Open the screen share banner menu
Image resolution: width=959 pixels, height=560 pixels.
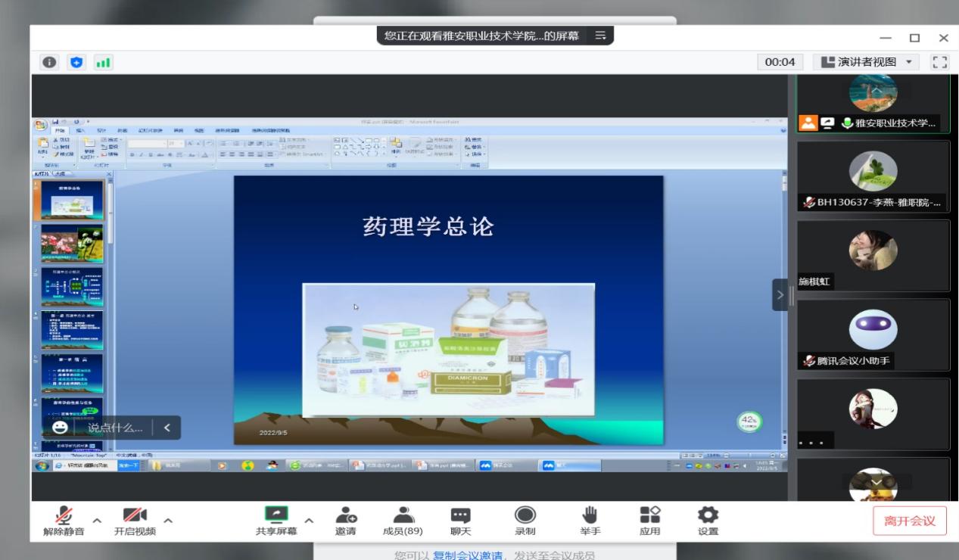pyautogui.click(x=600, y=36)
